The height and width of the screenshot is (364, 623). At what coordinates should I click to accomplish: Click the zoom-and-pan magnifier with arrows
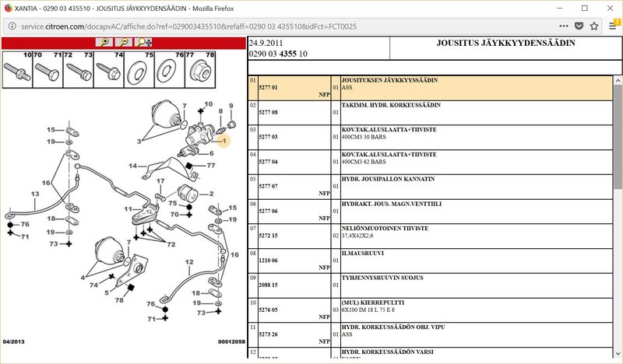pos(145,43)
